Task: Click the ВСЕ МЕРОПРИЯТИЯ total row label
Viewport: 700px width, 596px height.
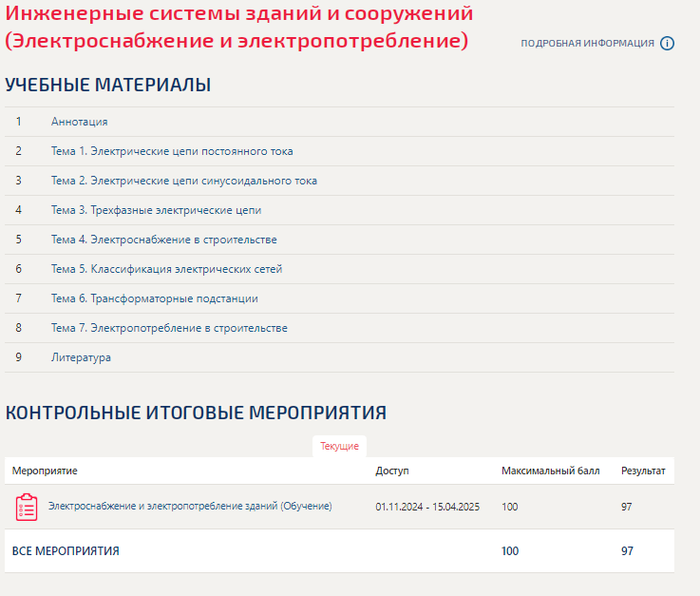Action: tap(66, 551)
